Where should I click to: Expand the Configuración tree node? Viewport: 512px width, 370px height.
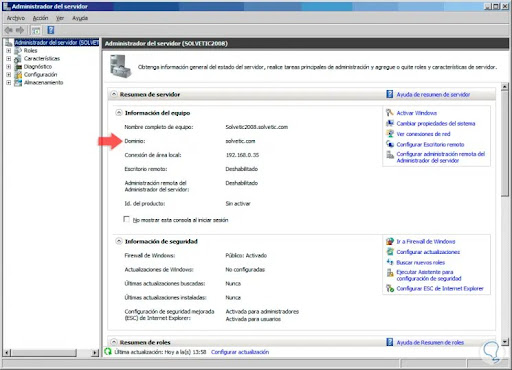pos(9,75)
